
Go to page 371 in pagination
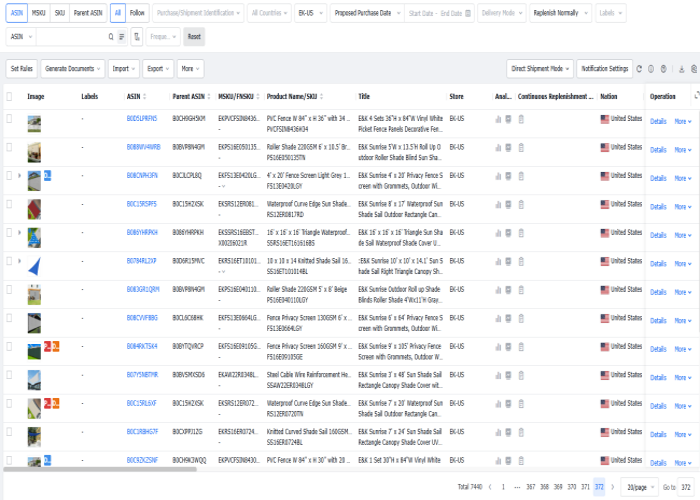(x=585, y=487)
